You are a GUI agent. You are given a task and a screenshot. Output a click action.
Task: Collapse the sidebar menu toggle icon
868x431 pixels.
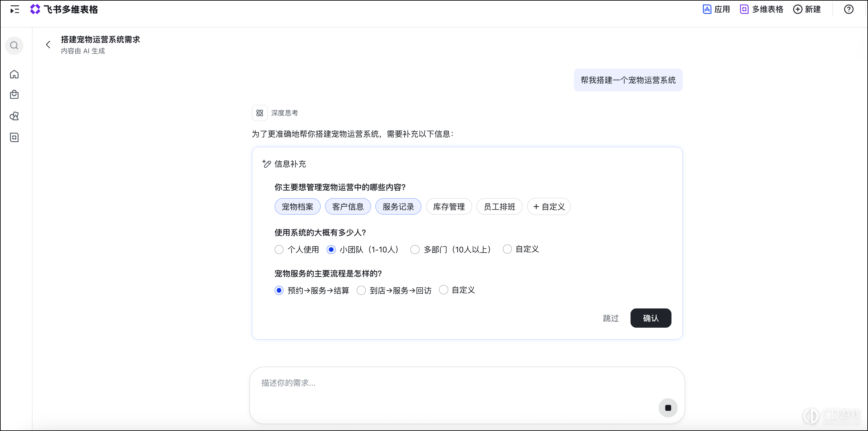pos(14,9)
